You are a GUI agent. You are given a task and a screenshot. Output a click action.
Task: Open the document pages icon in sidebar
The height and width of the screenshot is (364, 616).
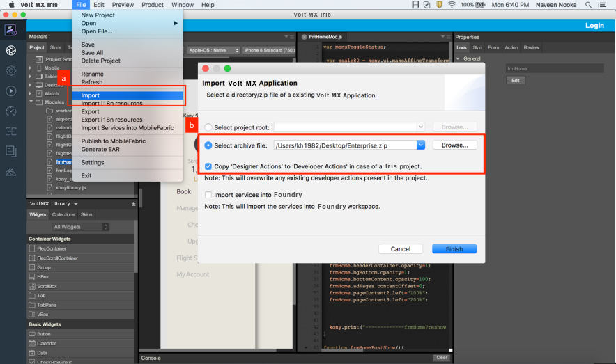click(11, 151)
